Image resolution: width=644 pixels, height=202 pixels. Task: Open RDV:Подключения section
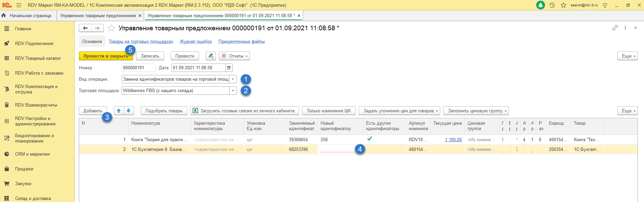click(34, 43)
